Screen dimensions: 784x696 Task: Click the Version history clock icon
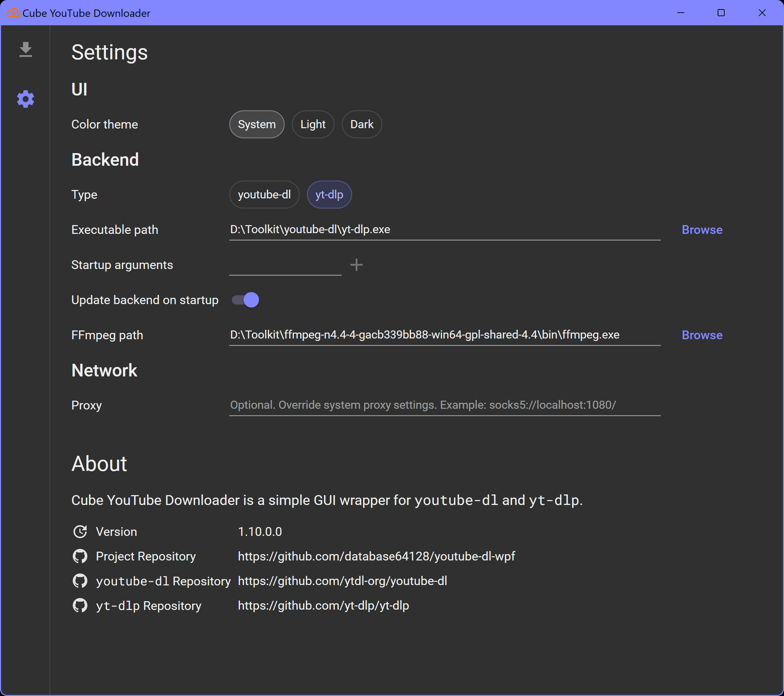pyautogui.click(x=80, y=532)
